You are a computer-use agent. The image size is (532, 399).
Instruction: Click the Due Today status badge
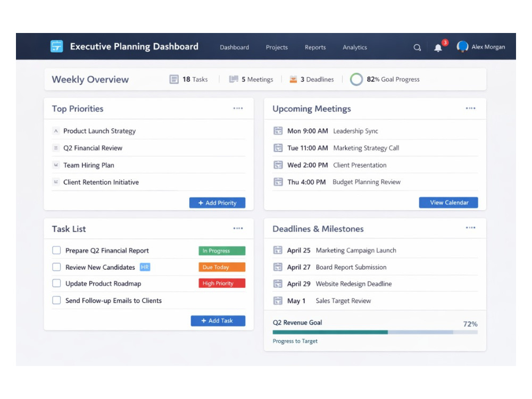tap(222, 267)
